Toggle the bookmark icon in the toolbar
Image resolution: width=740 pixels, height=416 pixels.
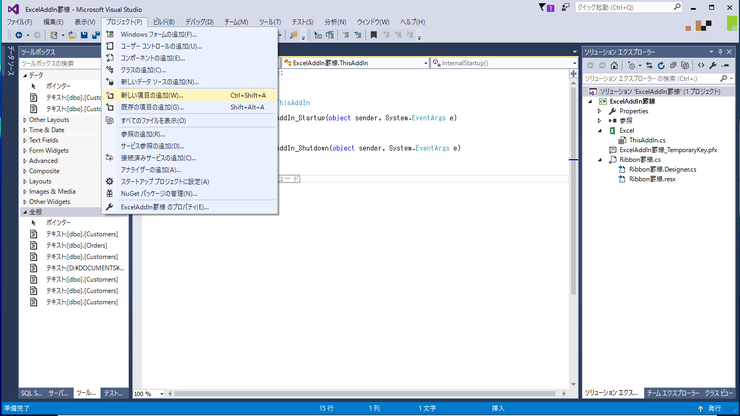point(373,35)
